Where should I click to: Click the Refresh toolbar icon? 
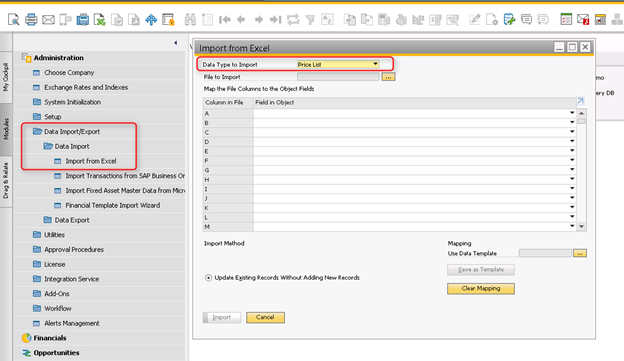(x=293, y=19)
